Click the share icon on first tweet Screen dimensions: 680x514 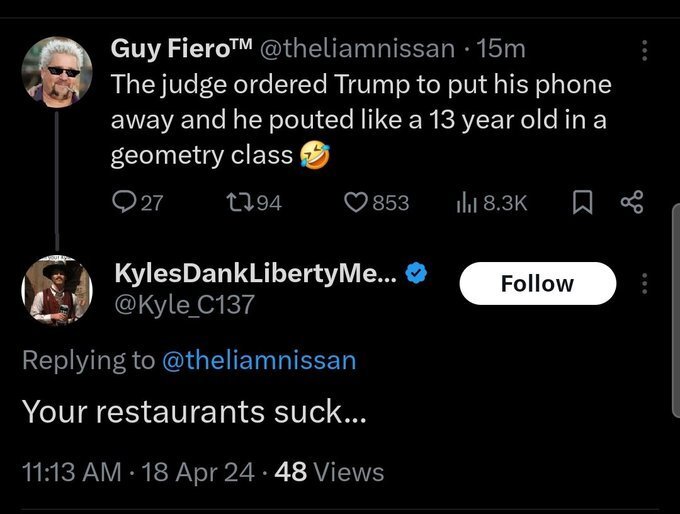(631, 202)
